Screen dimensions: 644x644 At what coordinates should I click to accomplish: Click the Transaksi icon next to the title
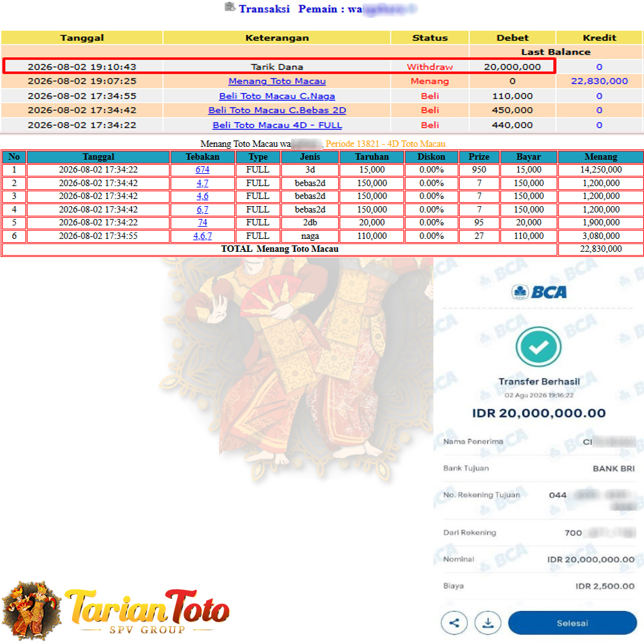[x=230, y=7]
